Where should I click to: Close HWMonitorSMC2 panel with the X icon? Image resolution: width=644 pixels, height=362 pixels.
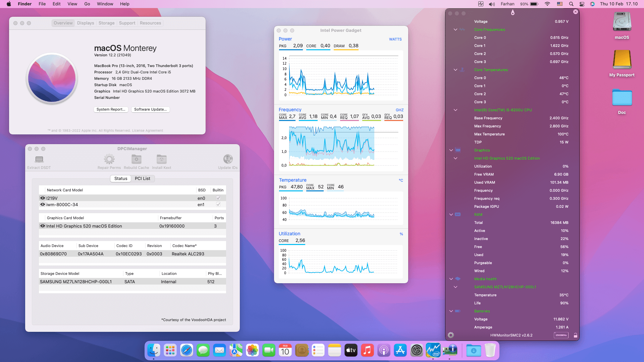(x=576, y=12)
